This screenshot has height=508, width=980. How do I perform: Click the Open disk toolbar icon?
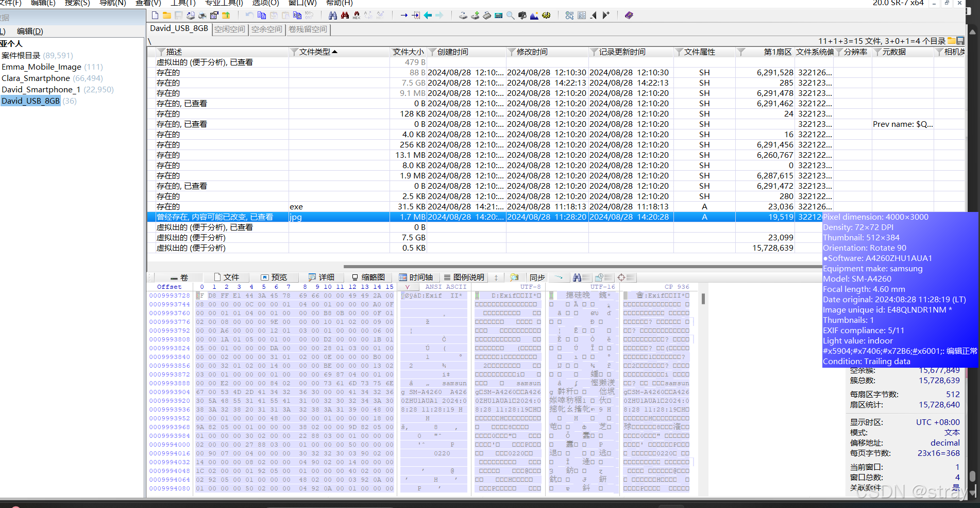[x=463, y=15]
